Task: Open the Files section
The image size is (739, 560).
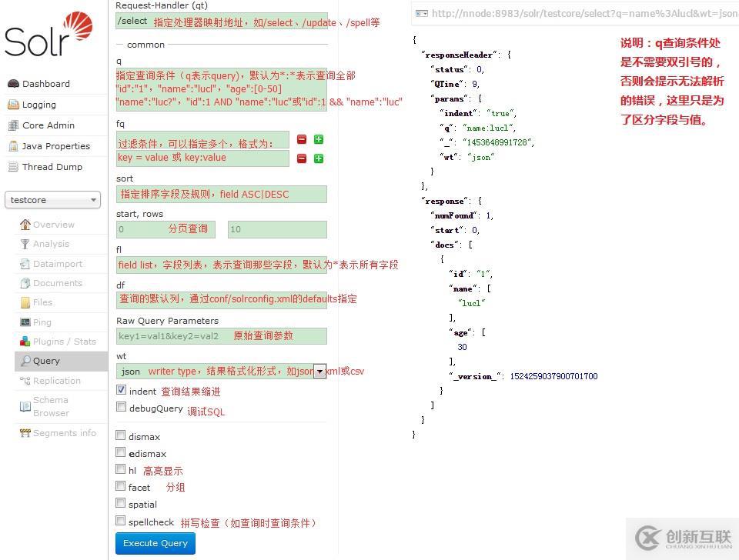Action: (x=42, y=302)
